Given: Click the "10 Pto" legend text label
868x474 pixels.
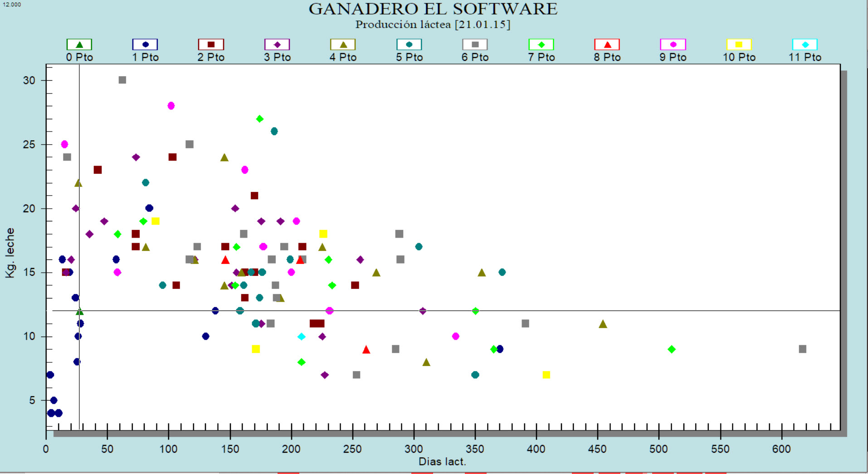Looking at the screenshot, I should point(739,57).
